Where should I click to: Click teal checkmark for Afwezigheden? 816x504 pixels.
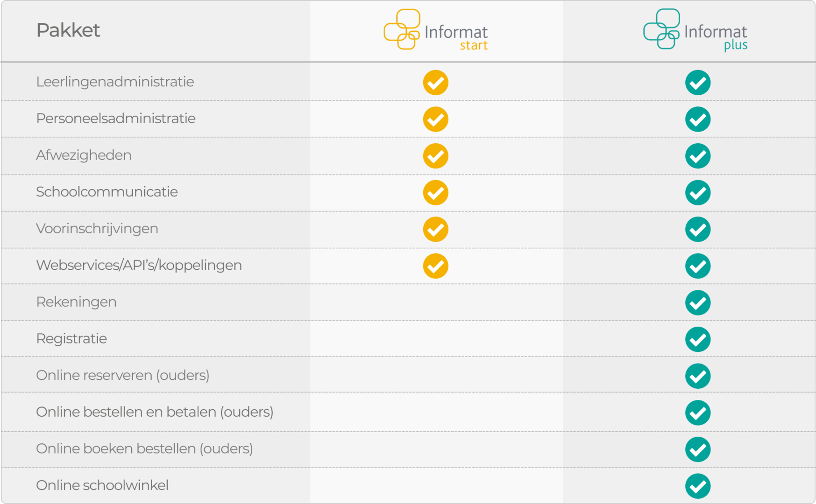point(697,156)
